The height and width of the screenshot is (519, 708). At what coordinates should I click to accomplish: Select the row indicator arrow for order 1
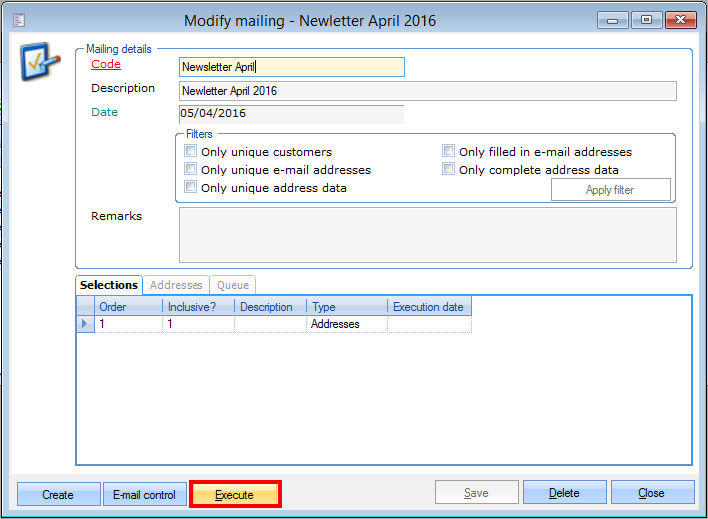(x=85, y=324)
